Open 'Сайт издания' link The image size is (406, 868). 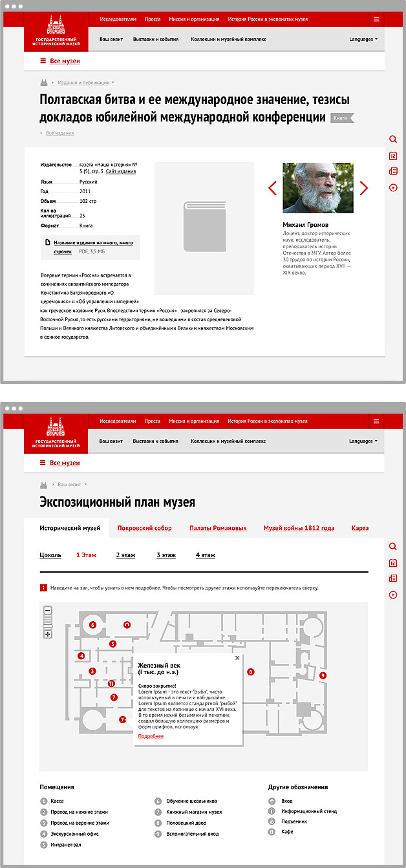[121, 172]
